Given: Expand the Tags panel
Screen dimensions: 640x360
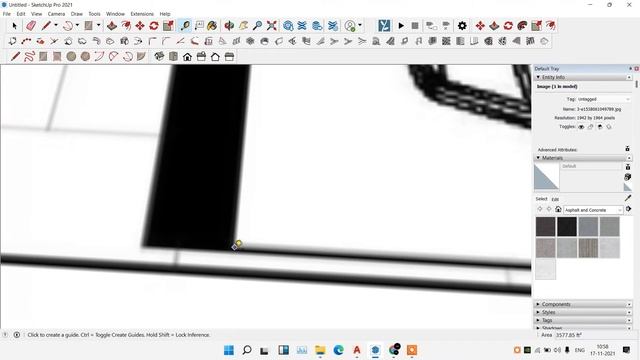Looking at the screenshot, I should point(538,320).
